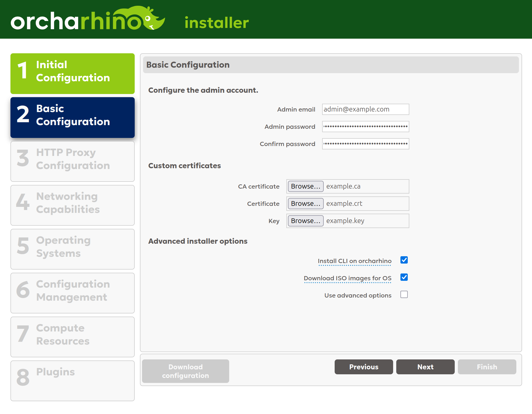Browse for the Certificate file
Screen dimensions: 532x414
pos(305,203)
